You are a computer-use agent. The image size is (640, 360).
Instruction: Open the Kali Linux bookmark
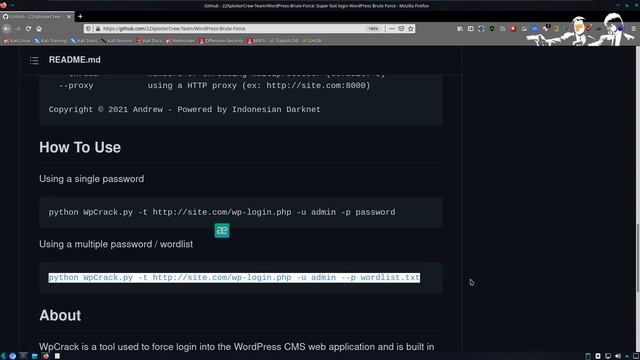point(17,41)
